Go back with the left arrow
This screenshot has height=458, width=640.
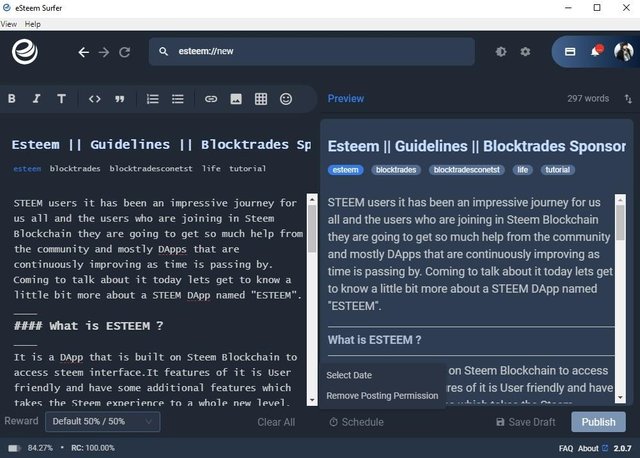(x=84, y=52)
